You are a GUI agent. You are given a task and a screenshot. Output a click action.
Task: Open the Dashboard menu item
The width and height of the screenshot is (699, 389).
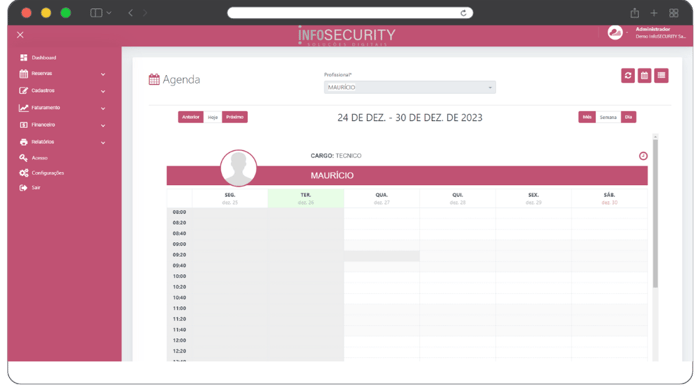click(x=44, y=57)
